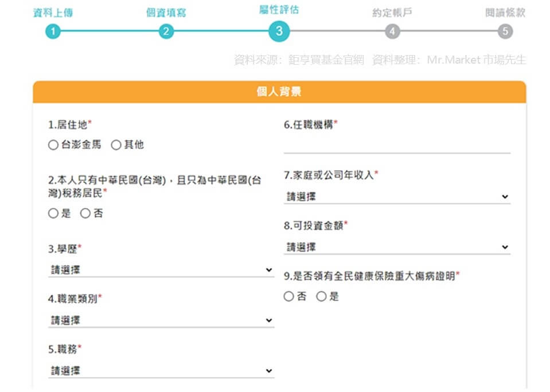This screenshot has width=550, height=392.
Task: Choose 否 for Taiwan tax resident question
Action: click(85, 213)
